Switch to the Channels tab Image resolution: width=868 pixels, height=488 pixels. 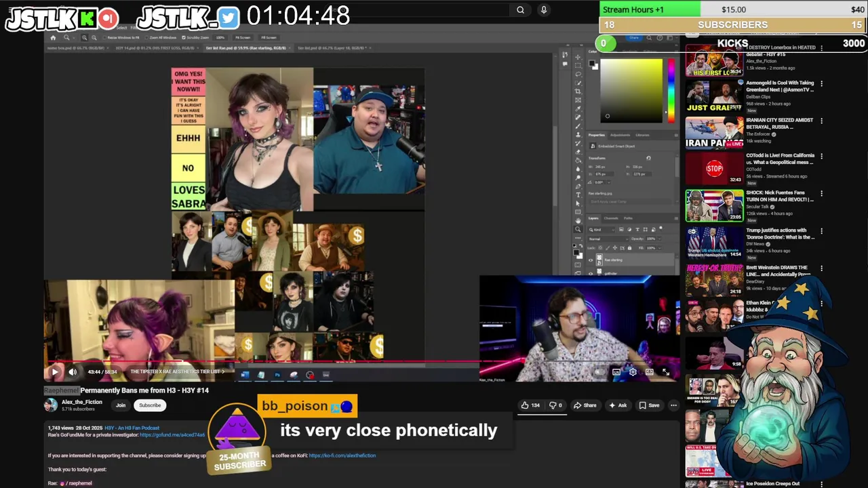[611, 218]
